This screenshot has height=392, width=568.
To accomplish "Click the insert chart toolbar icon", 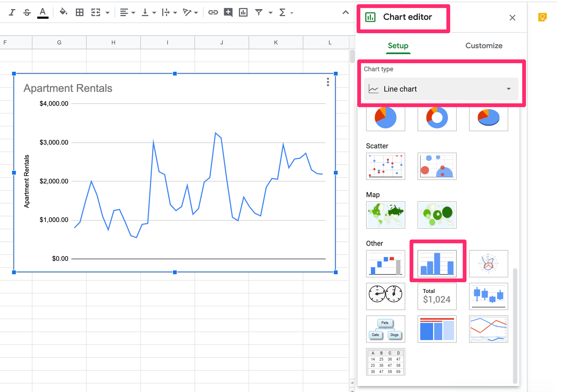I will (x=243, y=12).
